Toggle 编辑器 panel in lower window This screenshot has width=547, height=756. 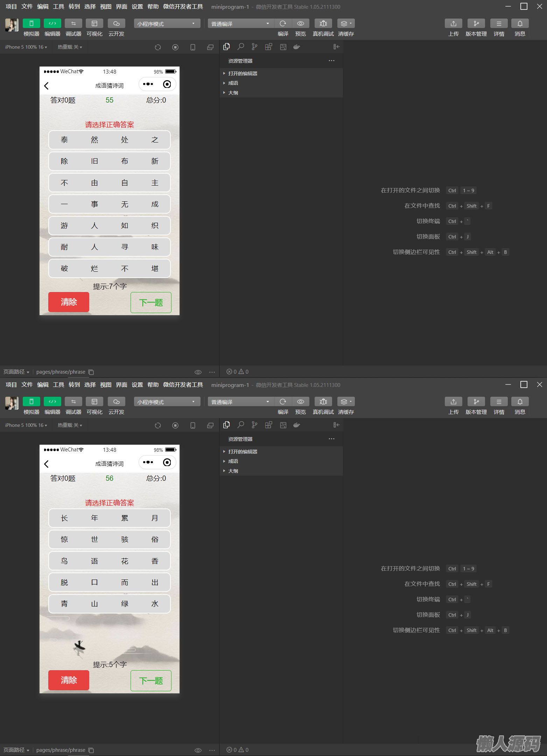click(52, 402)
